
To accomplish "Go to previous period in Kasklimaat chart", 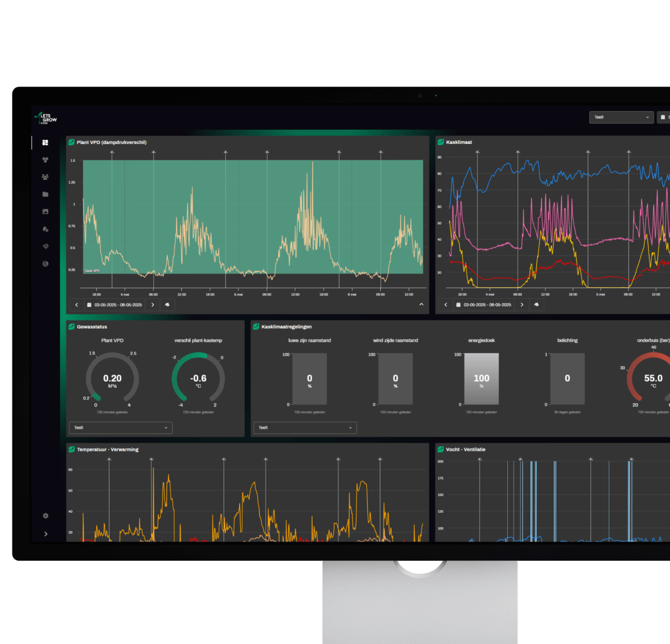I will coord(446,304).
